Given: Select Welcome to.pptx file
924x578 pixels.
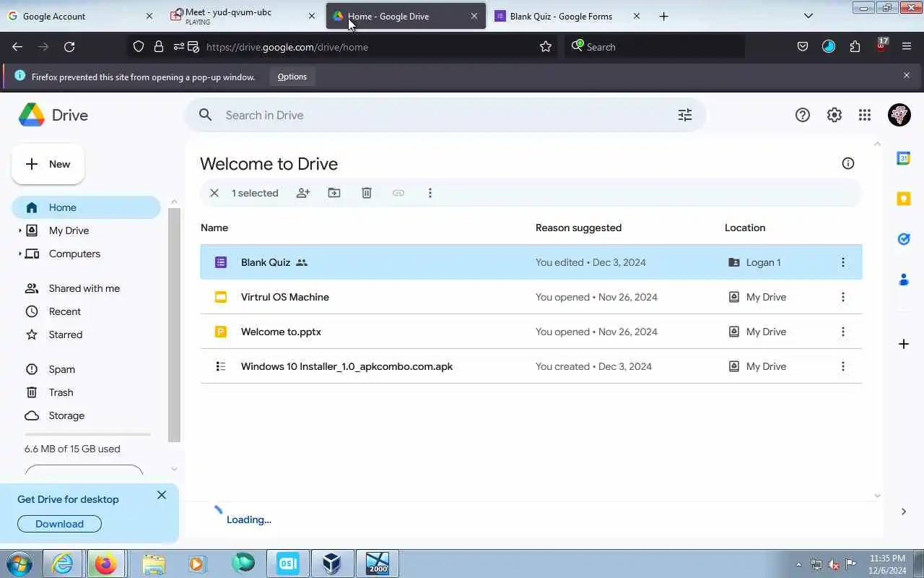Looking at the screenshot, I should point(531,332).
